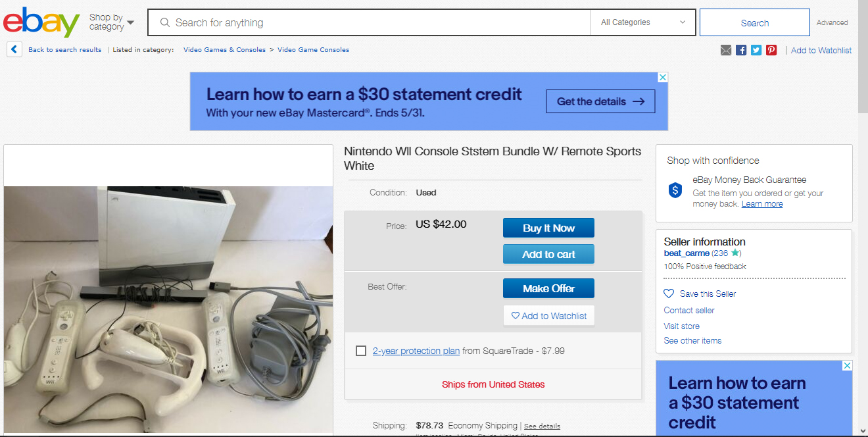Close the top banner ad
This screenshot has width=868, height=437.
pos(663,77)
